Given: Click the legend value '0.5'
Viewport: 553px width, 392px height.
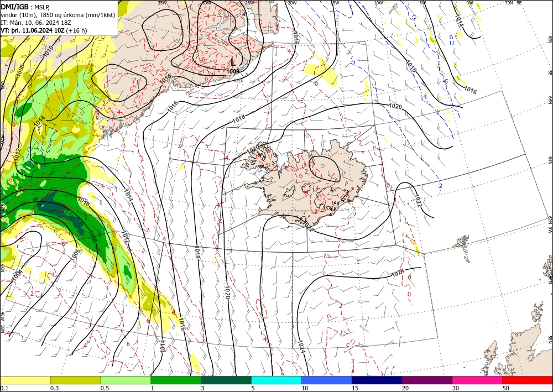Looking at the screenshot, I should pyautogui.click(x=105, y=388).
